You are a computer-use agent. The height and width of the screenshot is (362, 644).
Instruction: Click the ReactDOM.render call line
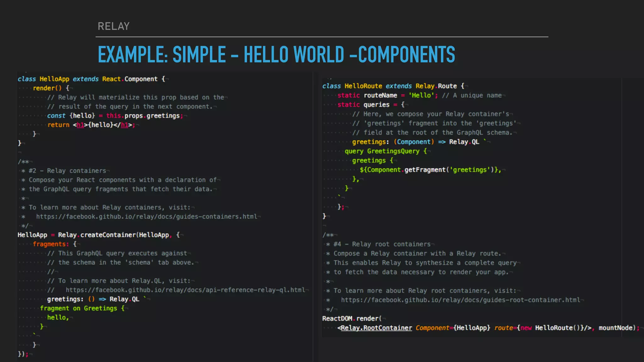tap(352, 318)
